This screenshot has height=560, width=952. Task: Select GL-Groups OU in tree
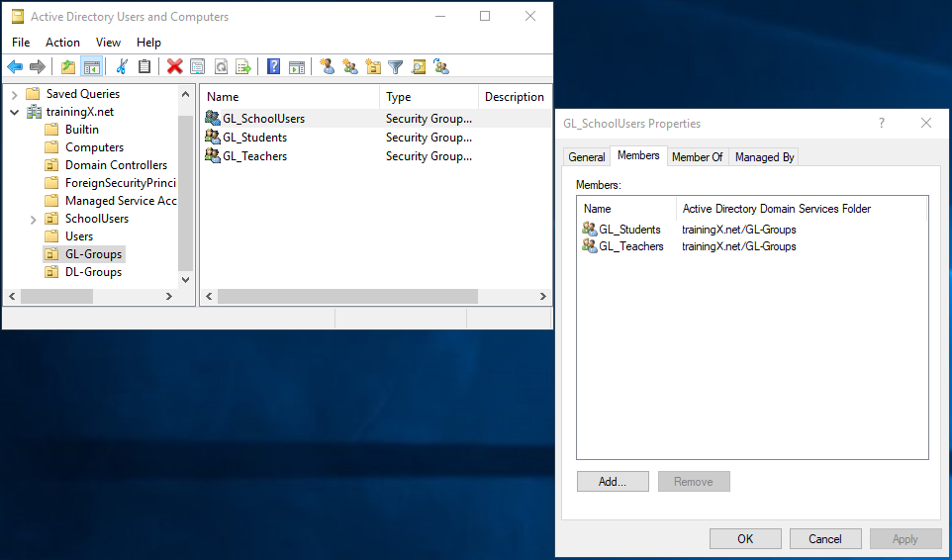coord(84,254)
